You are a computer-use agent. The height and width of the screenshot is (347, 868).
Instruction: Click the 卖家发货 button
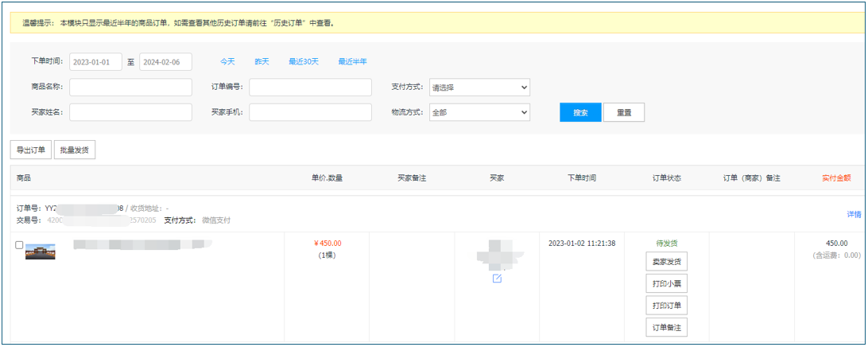point(666,262)
